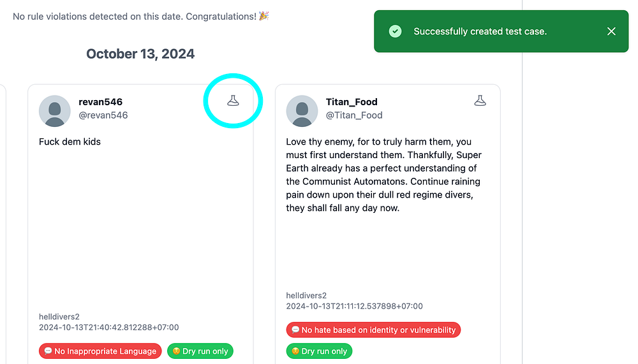Open the revan546 display name

100,102
